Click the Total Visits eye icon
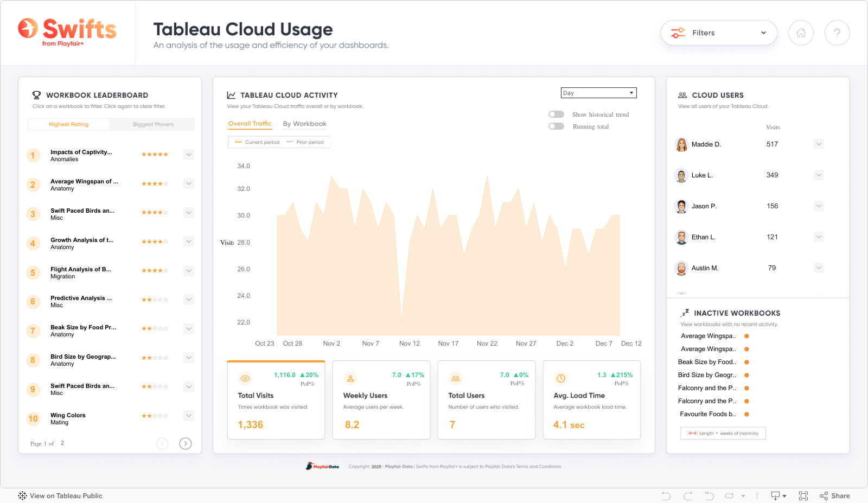868x503 pixels. tap(245, 379)
